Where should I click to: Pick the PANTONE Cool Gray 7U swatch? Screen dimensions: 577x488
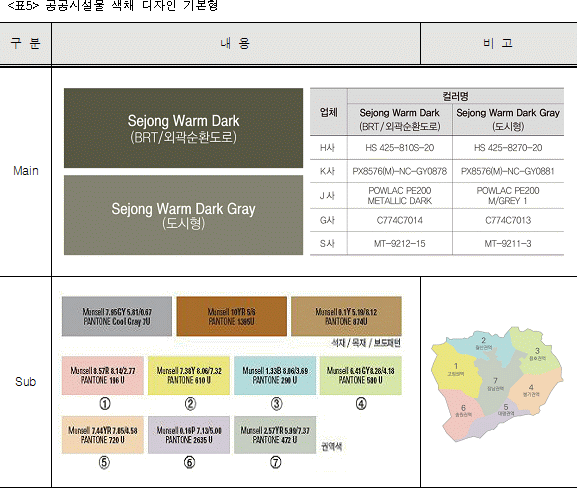coord(117,317)
